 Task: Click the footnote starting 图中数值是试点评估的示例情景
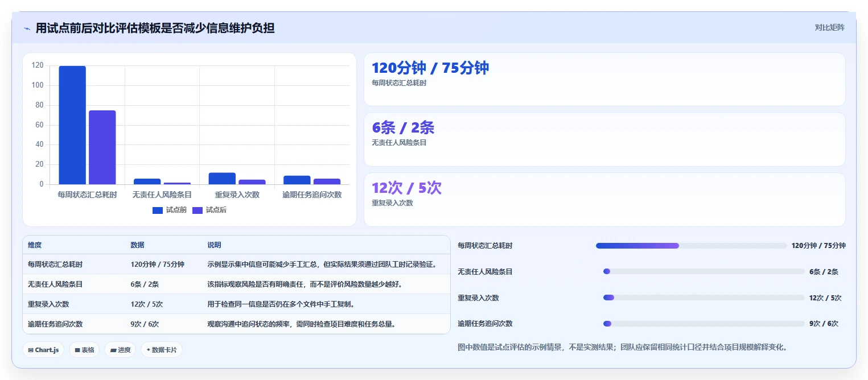623,347
